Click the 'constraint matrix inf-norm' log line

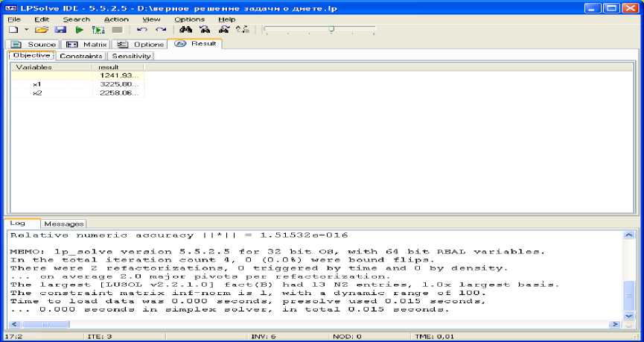(248, 293)
